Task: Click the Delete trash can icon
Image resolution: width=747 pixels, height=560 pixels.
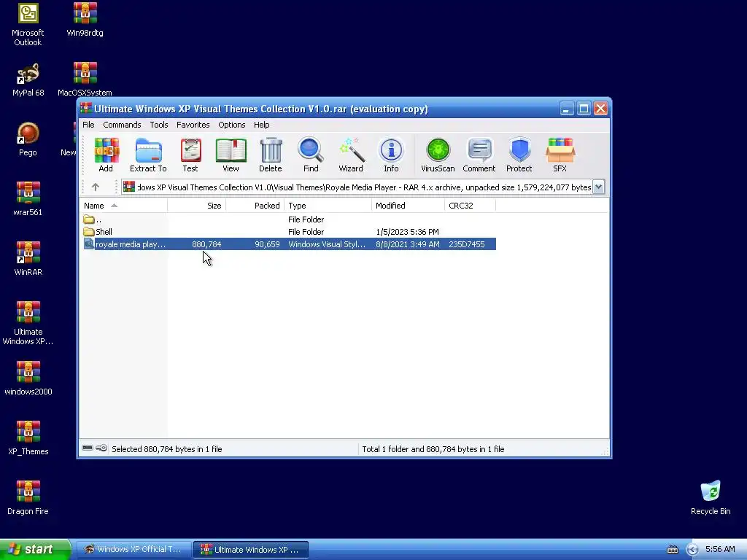Action: point(271,155)
